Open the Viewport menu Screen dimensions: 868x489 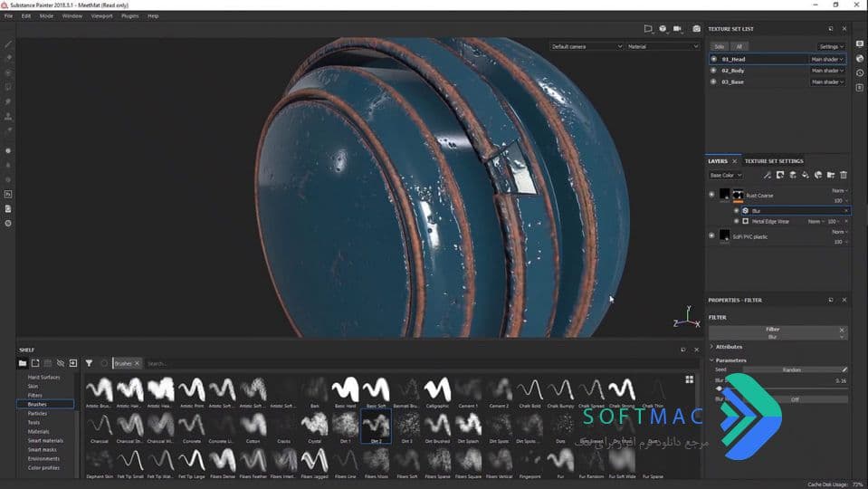coord(102,16)
